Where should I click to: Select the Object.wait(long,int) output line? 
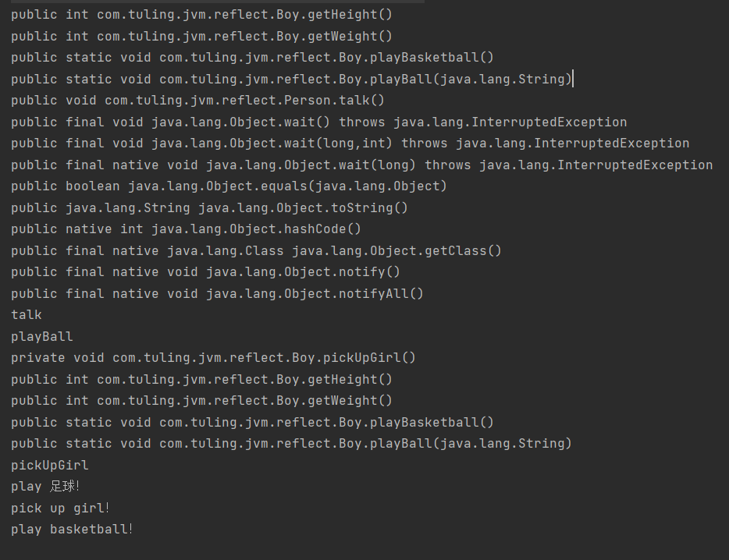(350, 144)
